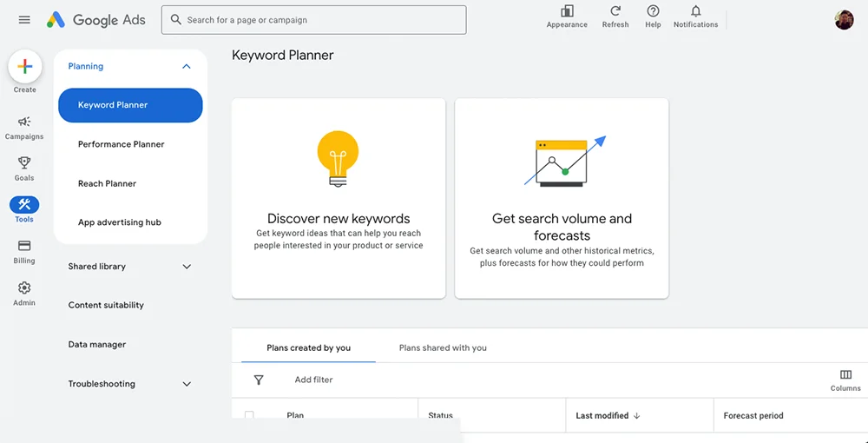Switch to Plans shared with you tab
This screenshot has width=868, height=443.
(x=443, y=347)
